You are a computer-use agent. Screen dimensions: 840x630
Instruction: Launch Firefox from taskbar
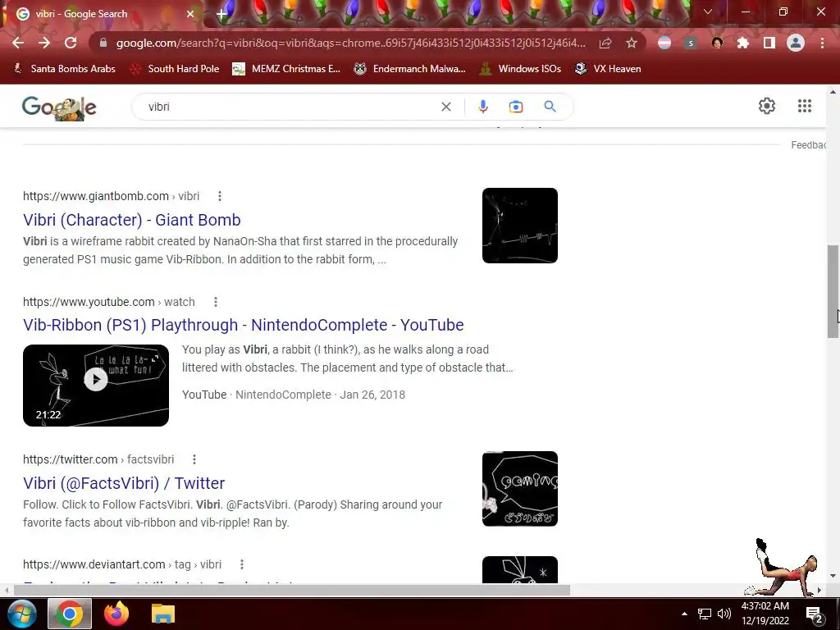tap(116, 614)
